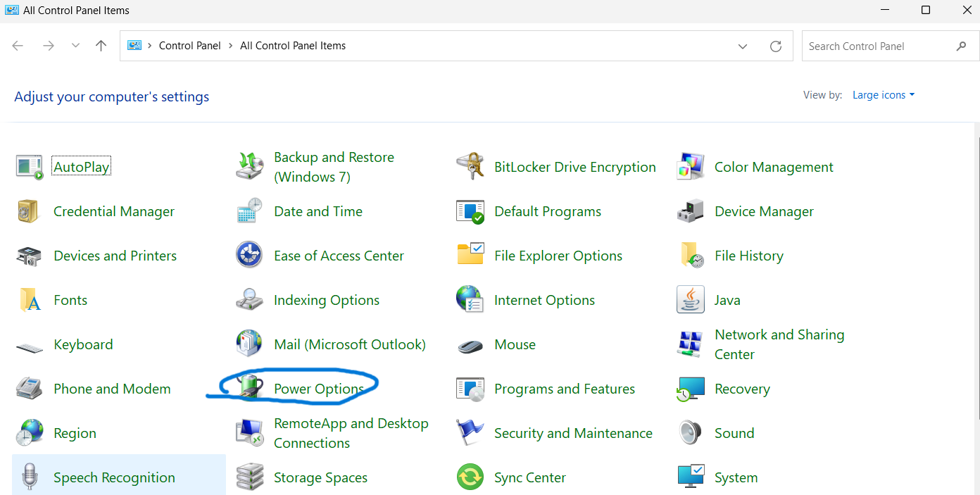
Task: Click the BitLocker Drive Encryption icon
Action: (x=470, y=167)
